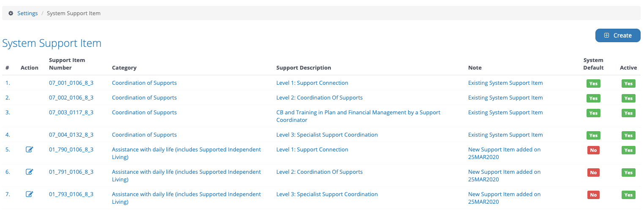Toggle the red System Default 'No' badge in row 5
This screenshot has height=213, width=644.
point(593,150)
